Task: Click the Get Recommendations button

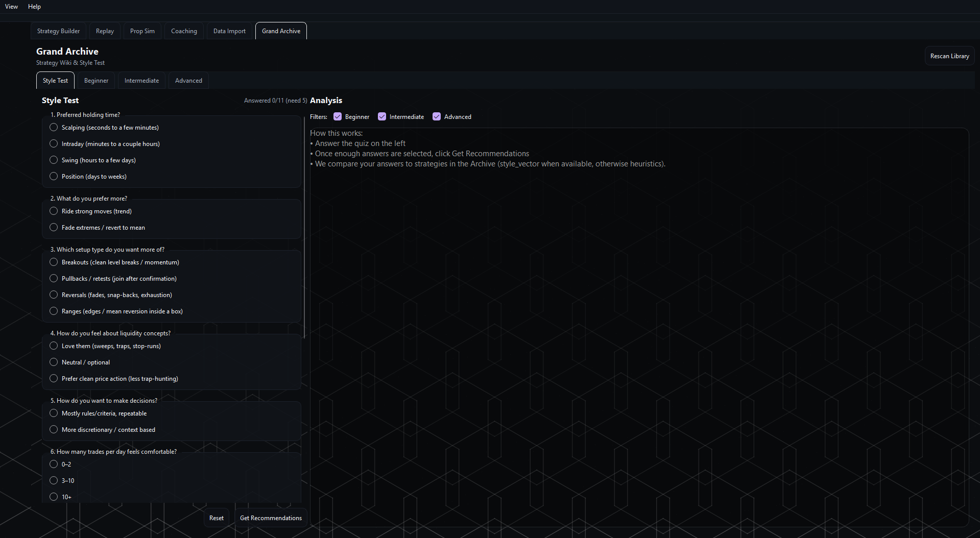Action: pyautogui.click(x=271, y=518)
